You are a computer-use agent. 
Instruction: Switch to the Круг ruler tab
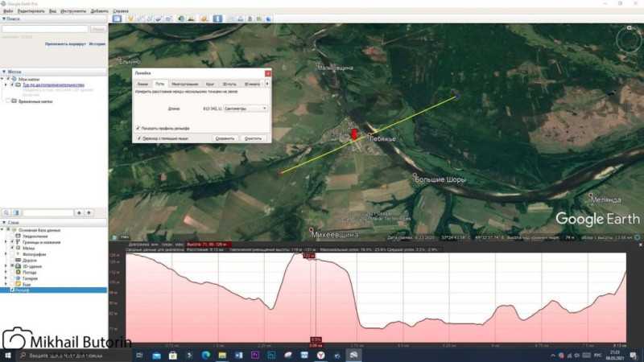click(210, 84)
